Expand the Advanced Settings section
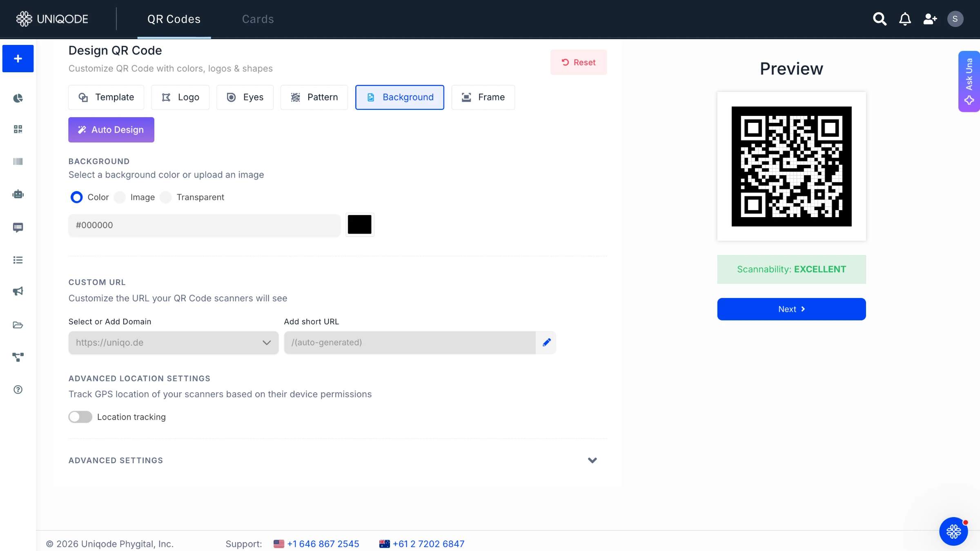The width and height of the screenshot is (980, 551). pos(338,460)
